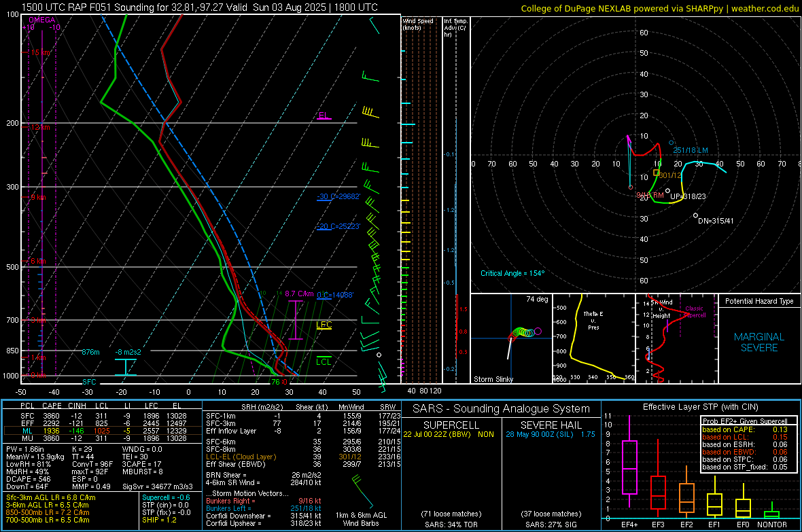Click the 8.7 C/km lapse rate annotation
The height and width of the screenshot is (532, 802).
click(299, 294)
